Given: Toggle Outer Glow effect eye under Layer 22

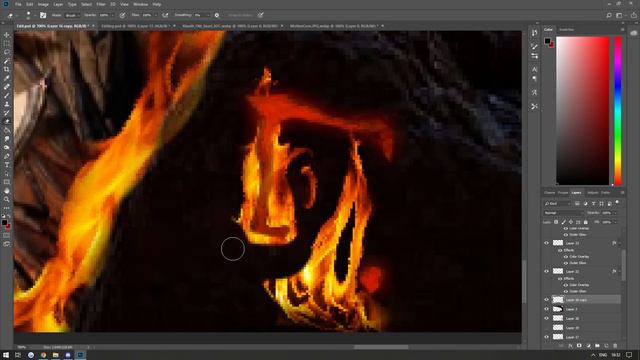Looking at the screenshot, I should 566,291.
